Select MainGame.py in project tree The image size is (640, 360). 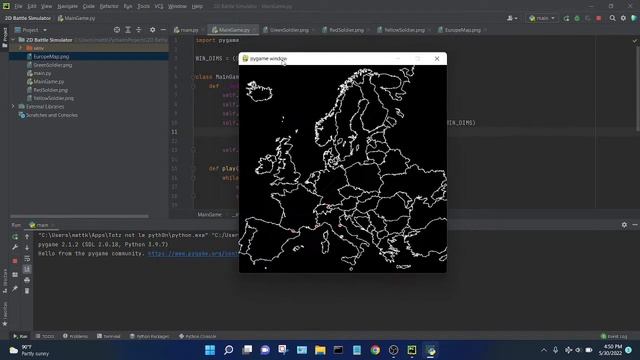pyautogui.click(x=49, y=82)
